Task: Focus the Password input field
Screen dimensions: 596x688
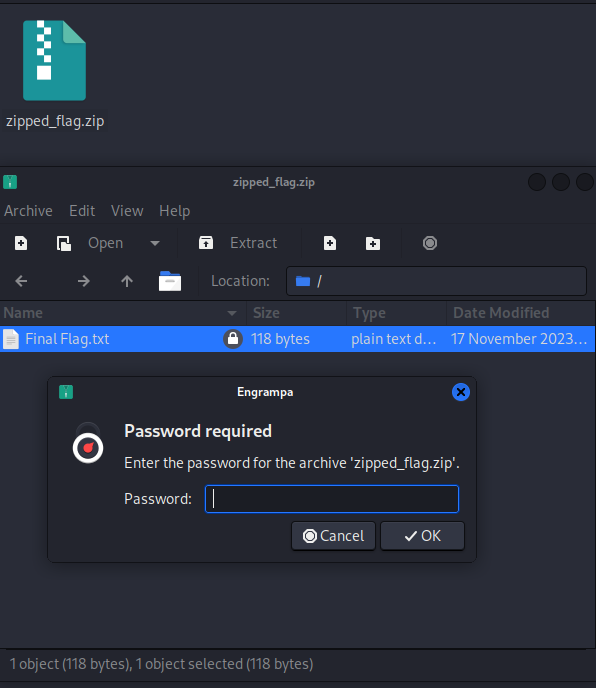Action: point(332,499)
